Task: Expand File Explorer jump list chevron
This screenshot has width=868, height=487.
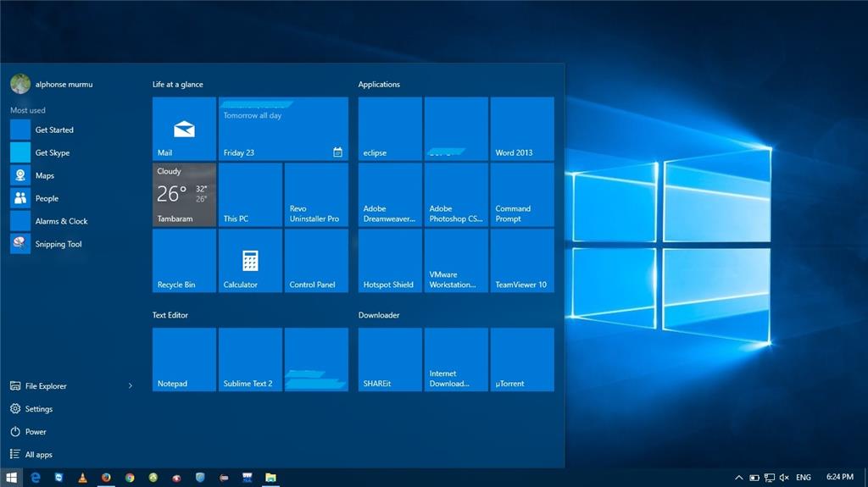Action: (x=131, y=385)
